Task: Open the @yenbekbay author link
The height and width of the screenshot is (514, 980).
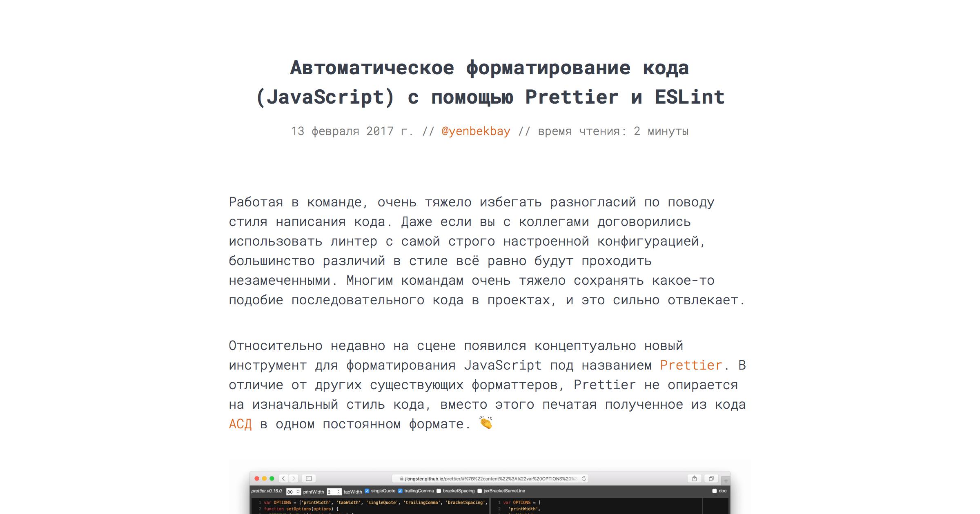Action: [476, 131]
